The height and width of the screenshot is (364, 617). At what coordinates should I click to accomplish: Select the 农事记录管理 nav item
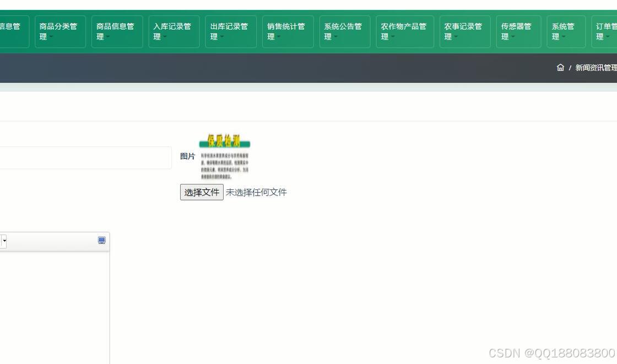click(x=465, y=31)
